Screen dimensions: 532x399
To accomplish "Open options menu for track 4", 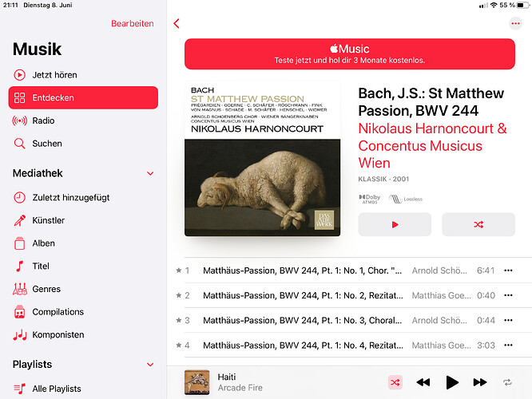I will 508,346.
